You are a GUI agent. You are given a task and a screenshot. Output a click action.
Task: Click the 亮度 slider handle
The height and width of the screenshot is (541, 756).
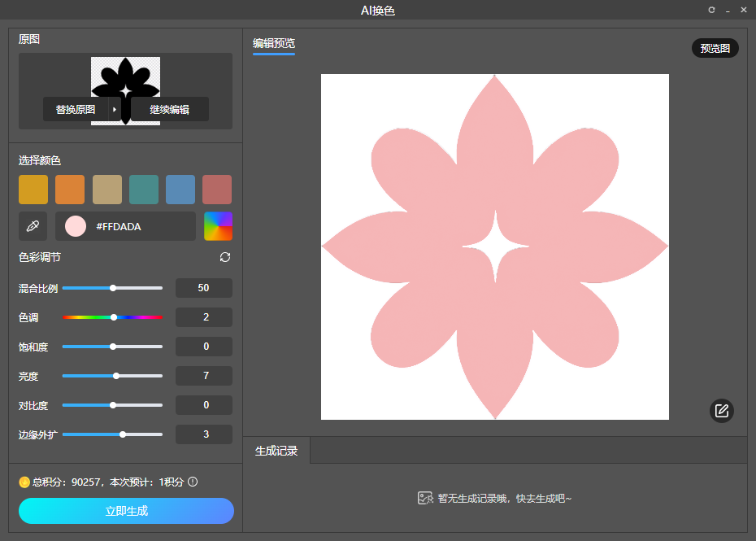point(116,376)
